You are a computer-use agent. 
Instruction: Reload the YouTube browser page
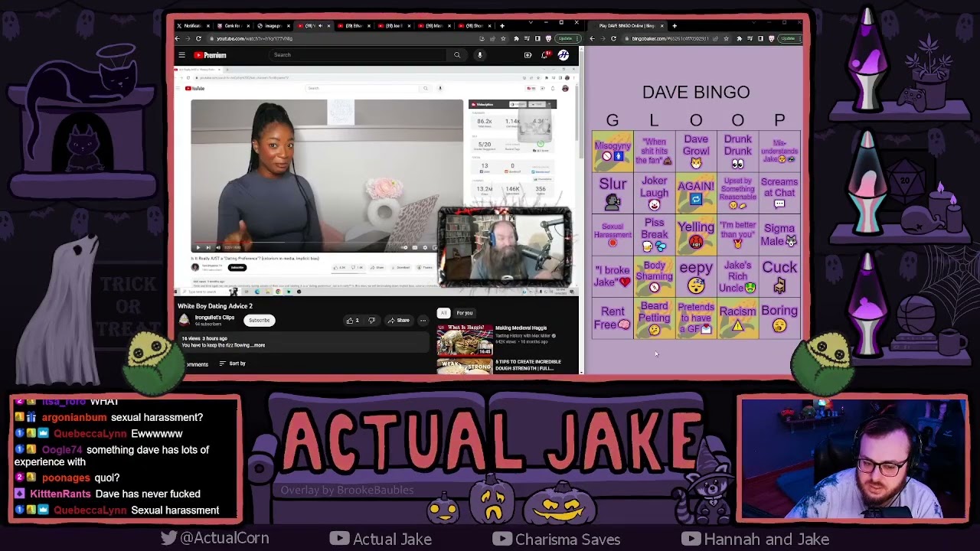pos(198,38)
